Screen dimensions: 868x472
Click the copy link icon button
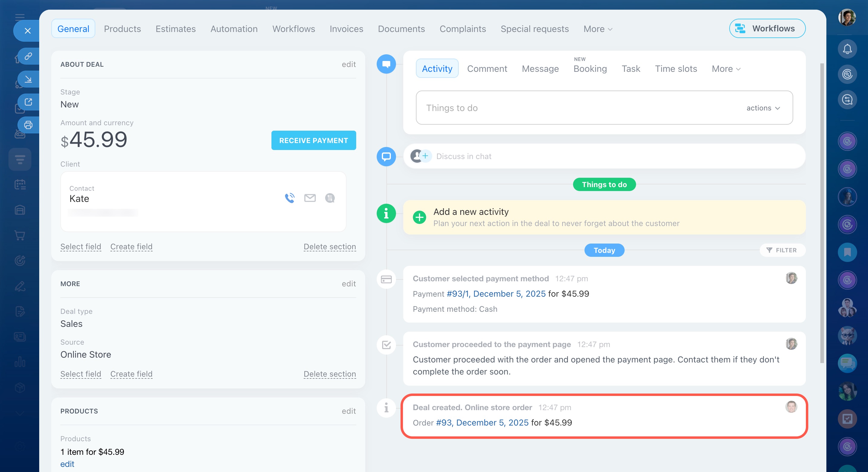pos(28,56)
